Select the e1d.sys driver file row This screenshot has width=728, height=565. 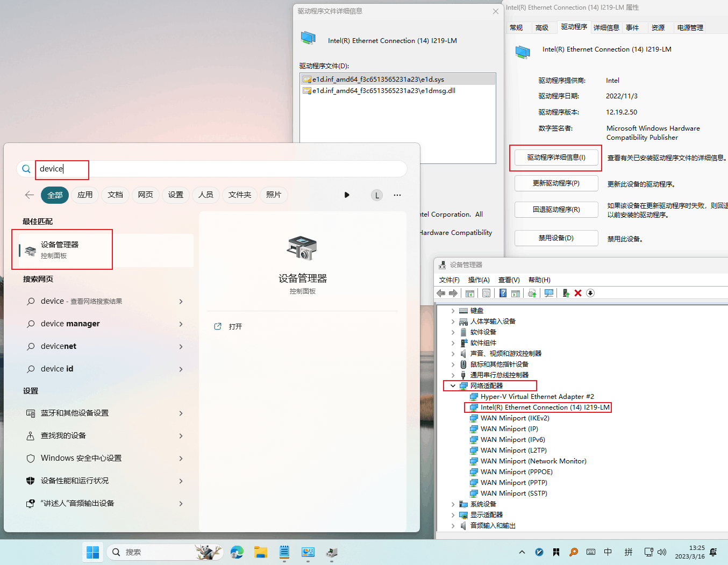coord(398,80)
